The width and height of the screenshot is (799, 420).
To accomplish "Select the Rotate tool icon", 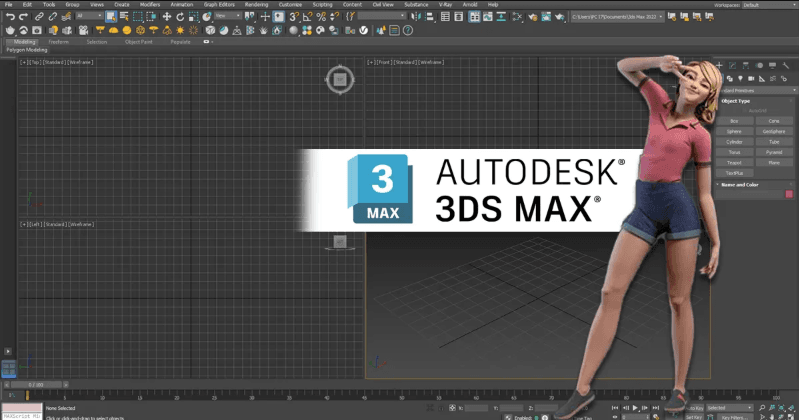I will [x=180, y=17].
